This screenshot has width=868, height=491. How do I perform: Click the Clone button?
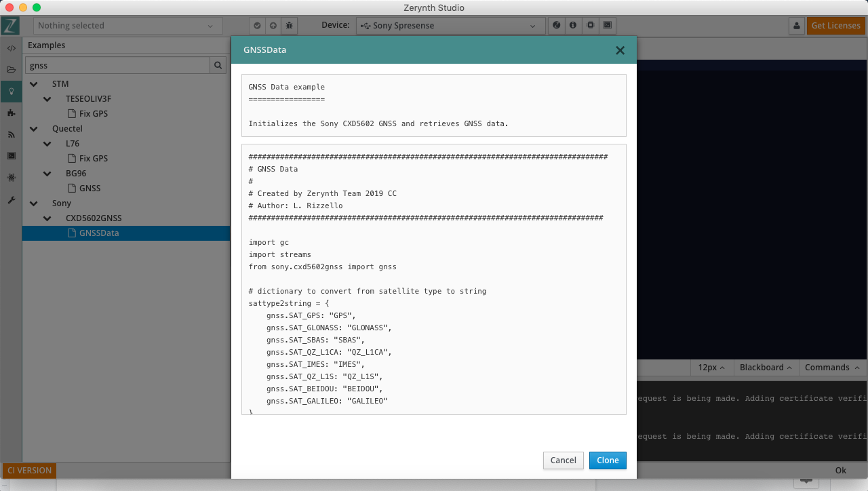[608, 460]
